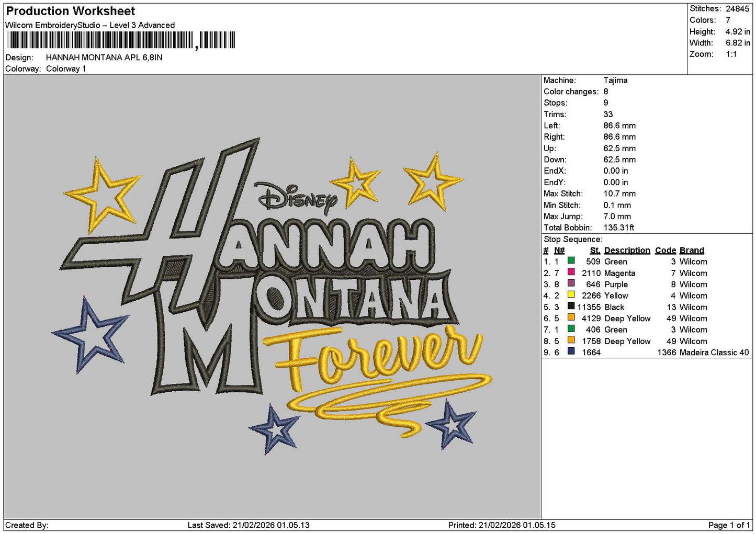Click the 'Brand' column header

click(692, 251)
